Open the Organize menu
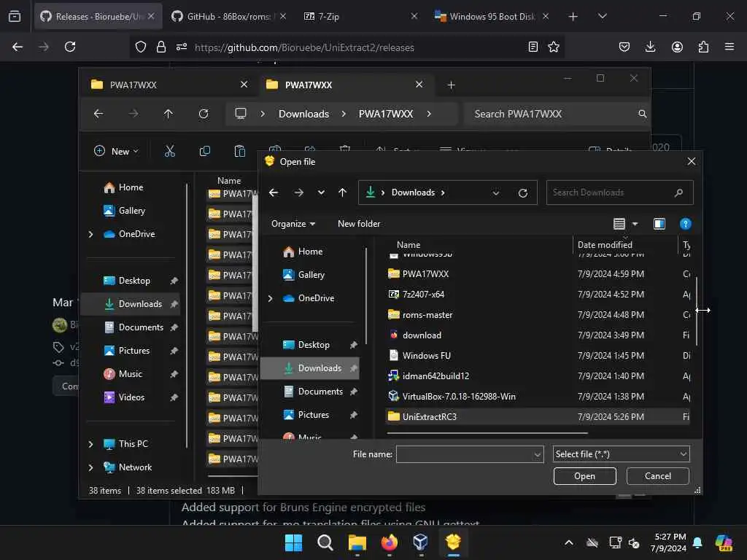The image size is (747, 560). tap(293, 224)
